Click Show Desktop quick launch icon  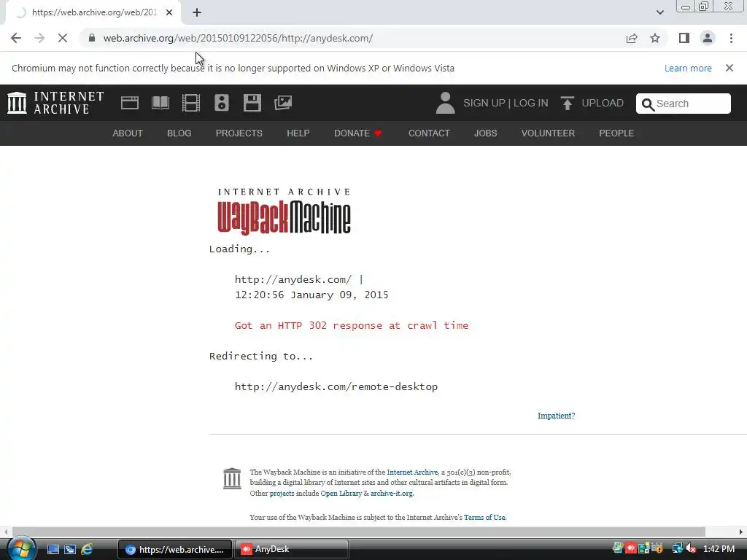tap(53, 549)
